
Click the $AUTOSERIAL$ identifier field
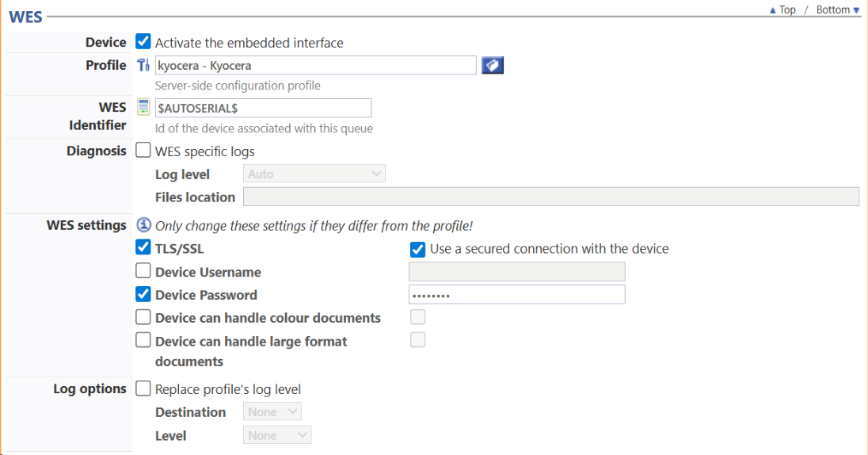(263, 108)
